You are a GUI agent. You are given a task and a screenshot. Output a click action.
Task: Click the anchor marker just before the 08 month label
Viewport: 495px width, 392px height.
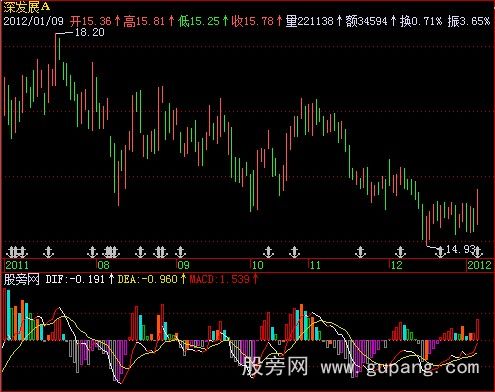coord(92,252)
